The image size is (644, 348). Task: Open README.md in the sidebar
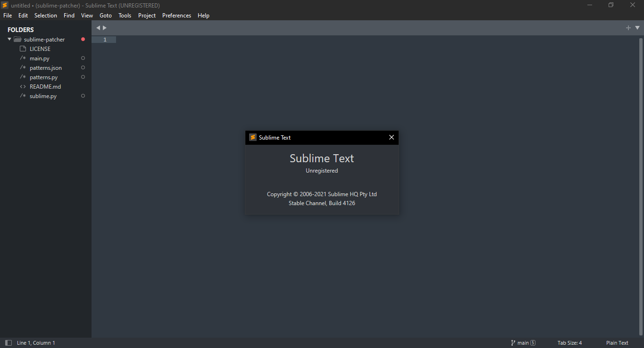[x=45, y=87]
